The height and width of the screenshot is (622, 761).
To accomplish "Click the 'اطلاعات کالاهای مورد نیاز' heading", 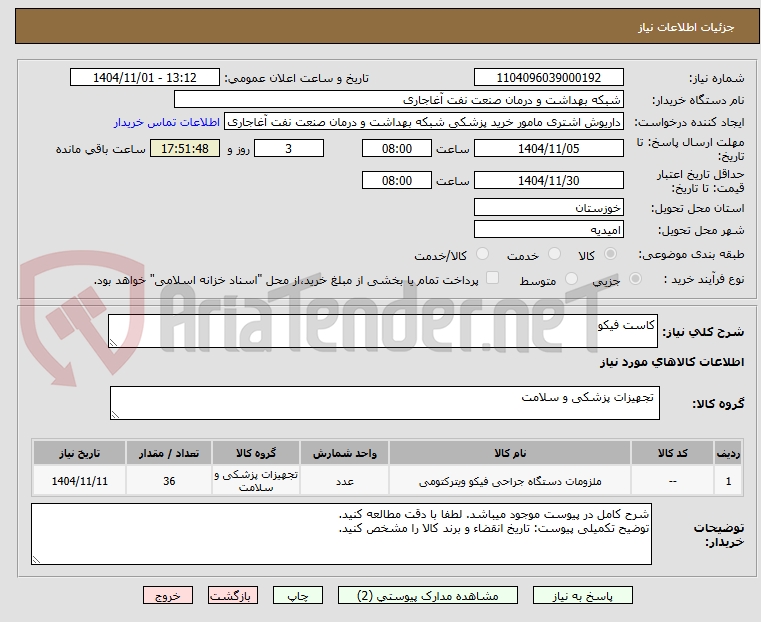I will (672, 362).
